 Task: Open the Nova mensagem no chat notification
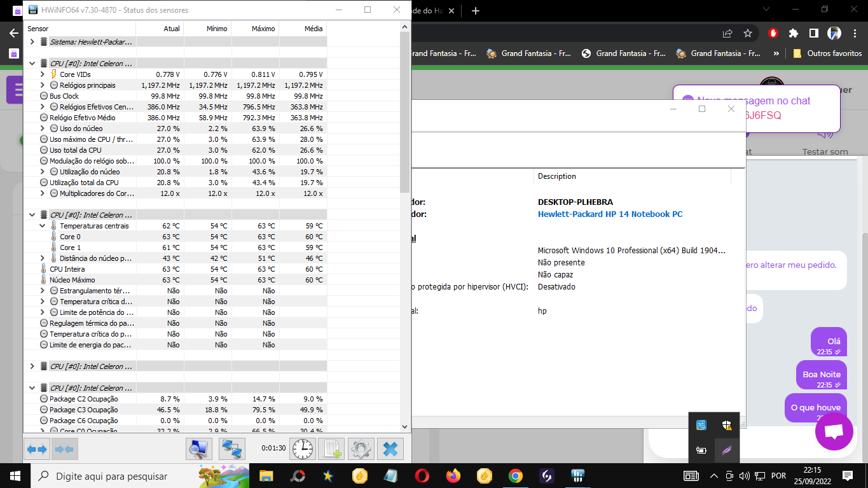756,108
